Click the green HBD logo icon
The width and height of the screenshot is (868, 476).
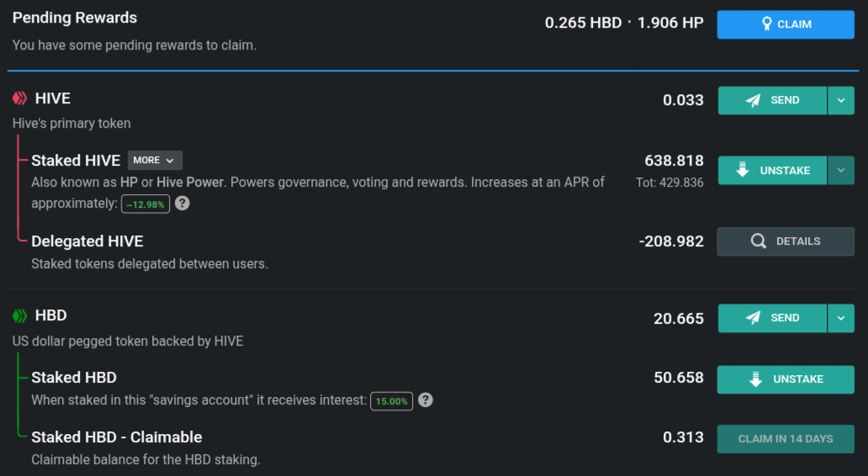coord(19,316)
